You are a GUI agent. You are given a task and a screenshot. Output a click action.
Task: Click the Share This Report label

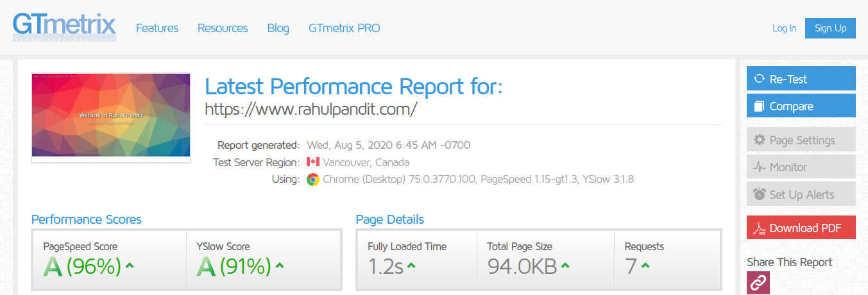tap(790, 262)
